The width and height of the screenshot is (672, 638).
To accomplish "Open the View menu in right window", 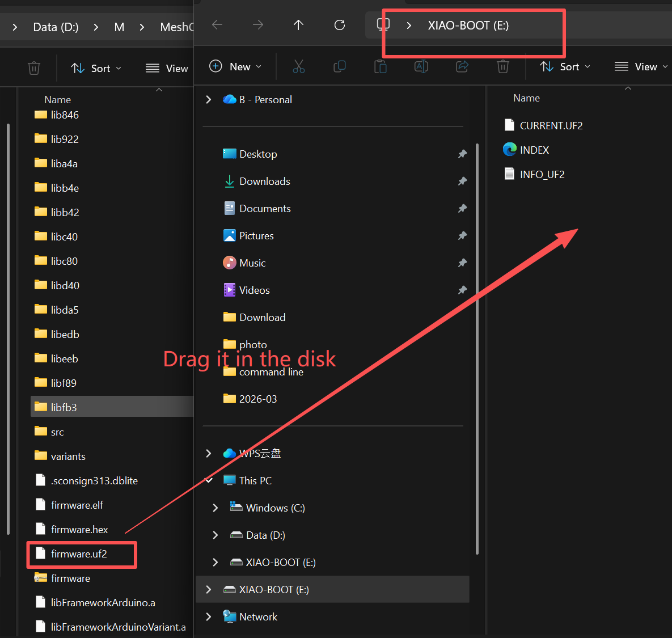I will pyautogui.click(x=641, y=67).
